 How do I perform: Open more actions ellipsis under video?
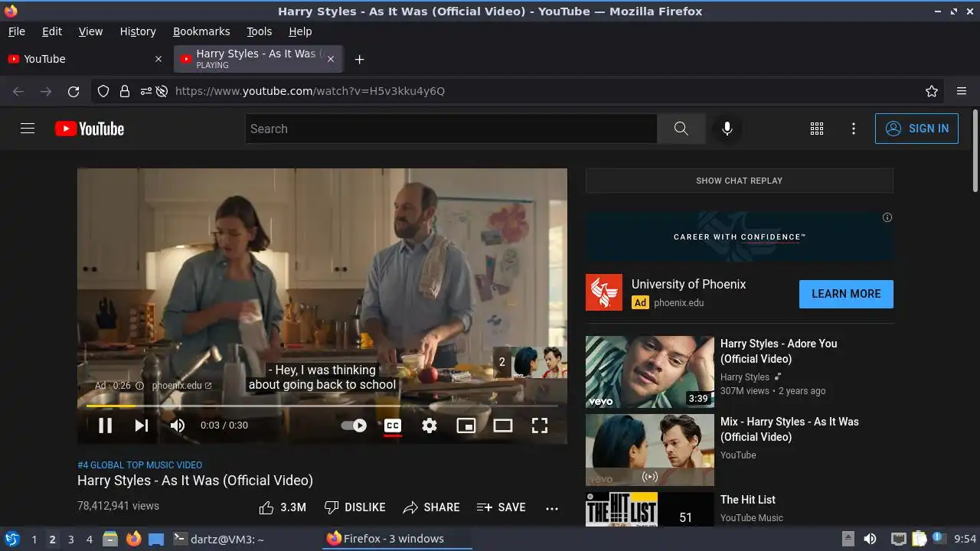[x=552, y=507]
